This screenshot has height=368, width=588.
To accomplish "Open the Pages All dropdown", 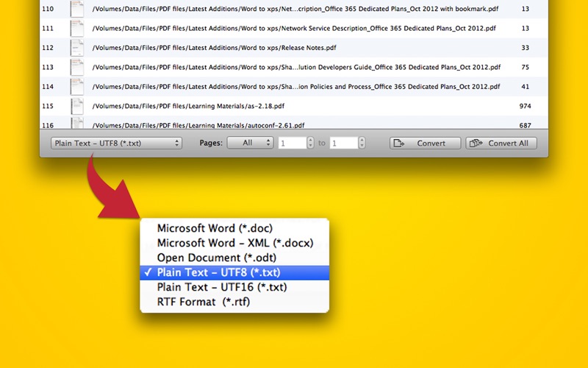I will coord(250,143).
